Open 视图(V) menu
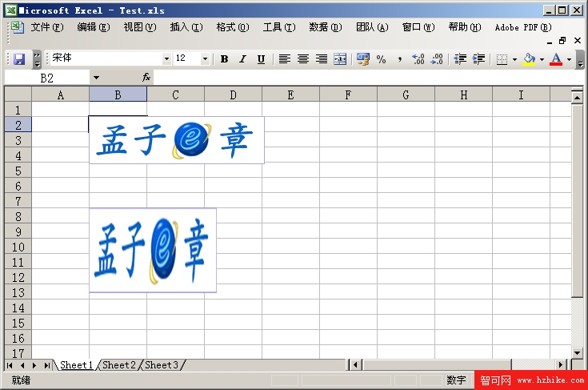588x390 pixels. 140,27
